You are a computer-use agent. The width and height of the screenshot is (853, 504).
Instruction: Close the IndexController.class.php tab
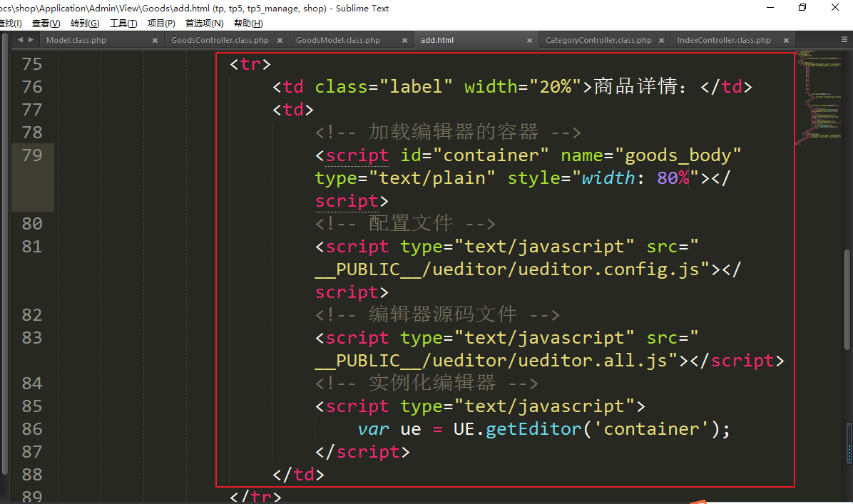[x=786, y=41]
